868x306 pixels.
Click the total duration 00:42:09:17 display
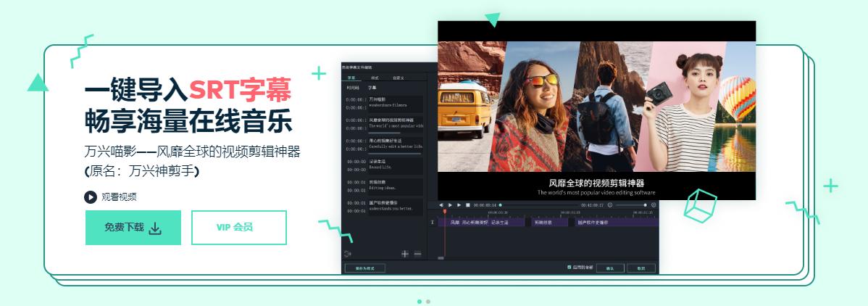[x=593, y=205]
